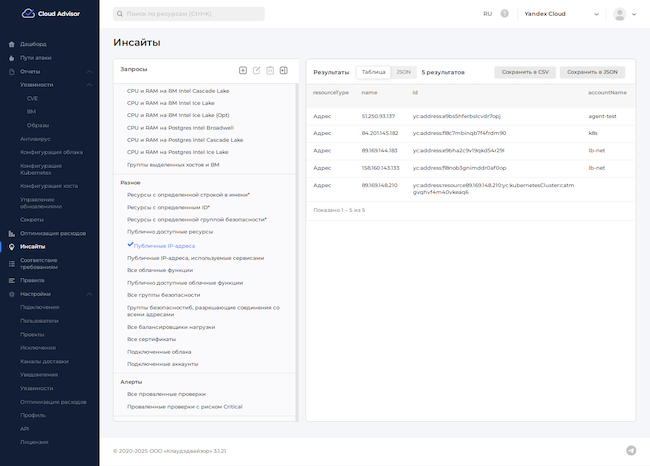650x466 pixels.
Task: Click the edit query pencil icon
Action: [x=257, y=70]
